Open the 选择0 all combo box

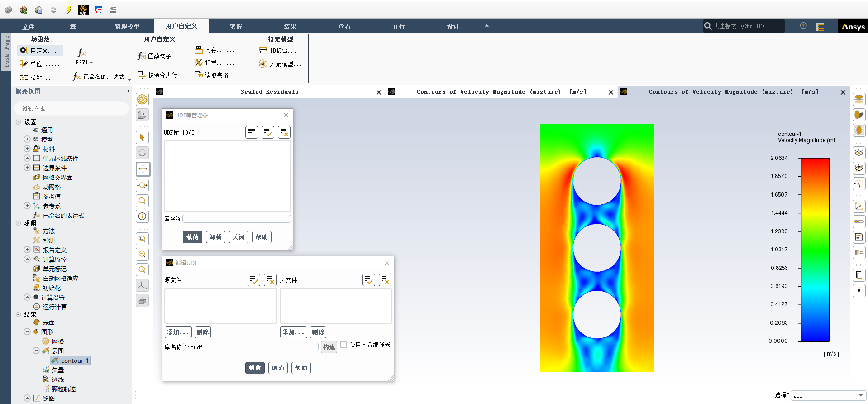[x=828, y=395]
